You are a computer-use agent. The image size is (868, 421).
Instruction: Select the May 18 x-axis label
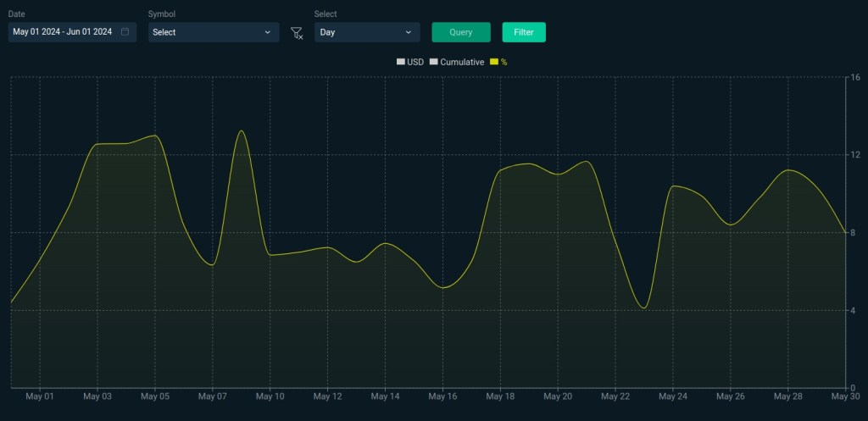click(x=500, y=396)
